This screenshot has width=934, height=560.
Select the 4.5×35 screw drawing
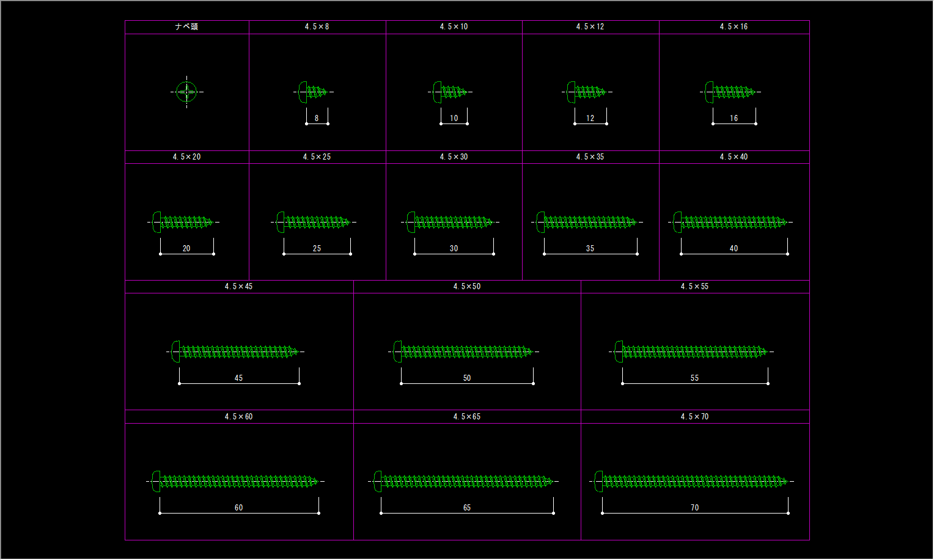coord(587,223)
